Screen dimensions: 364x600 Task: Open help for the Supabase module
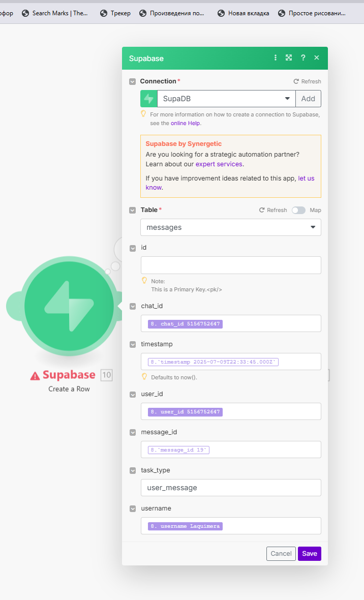coord(303,58)
